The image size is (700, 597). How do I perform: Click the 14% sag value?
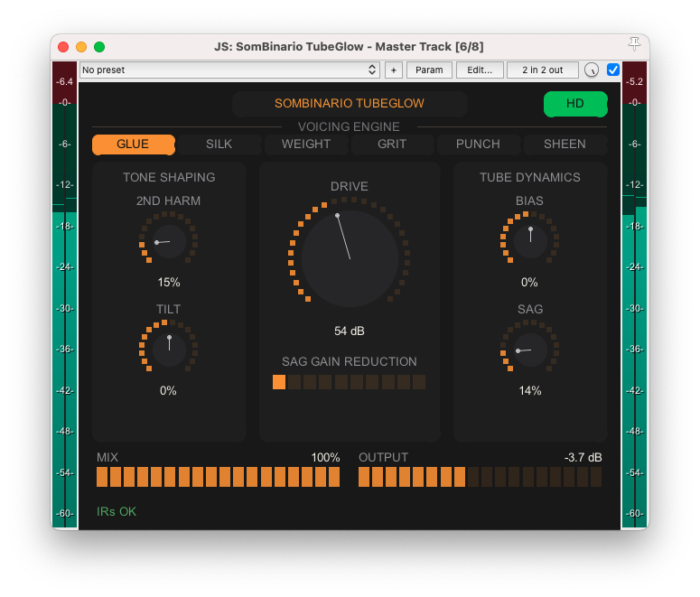coord(530,391)
